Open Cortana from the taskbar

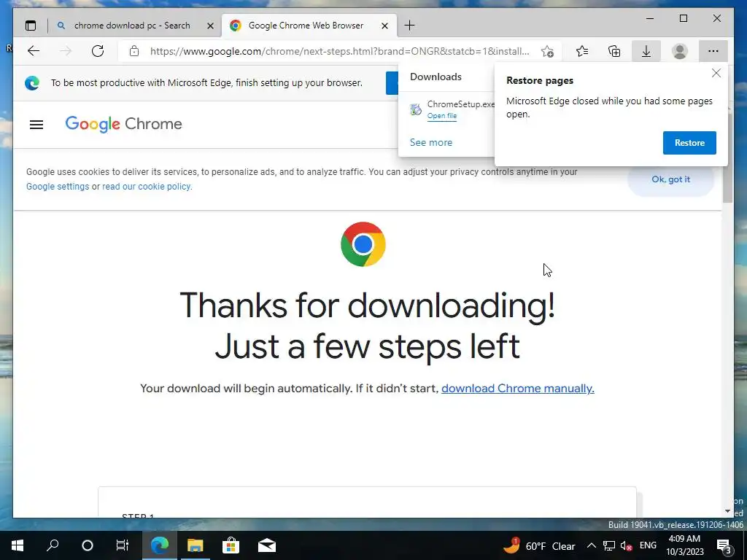coord(88,545)
